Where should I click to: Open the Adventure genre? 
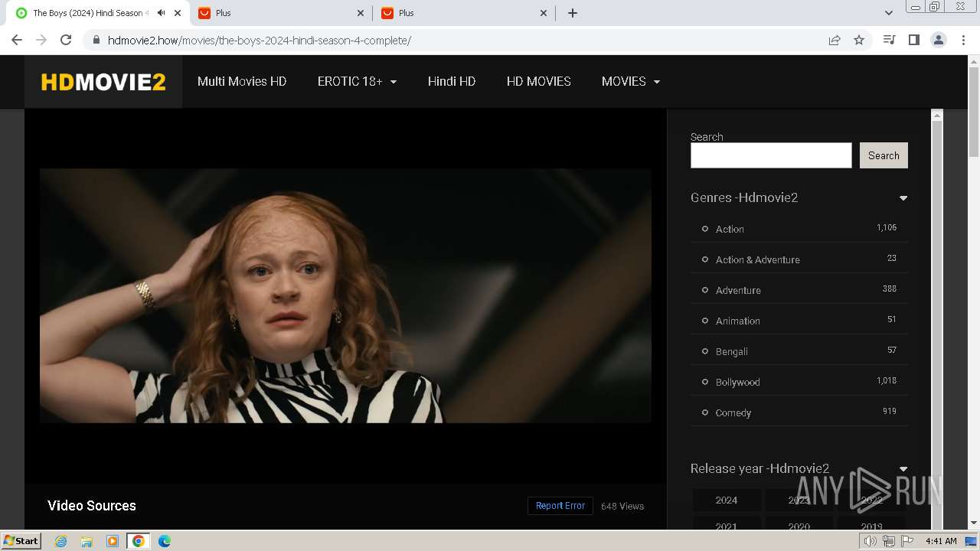(738, 290)
